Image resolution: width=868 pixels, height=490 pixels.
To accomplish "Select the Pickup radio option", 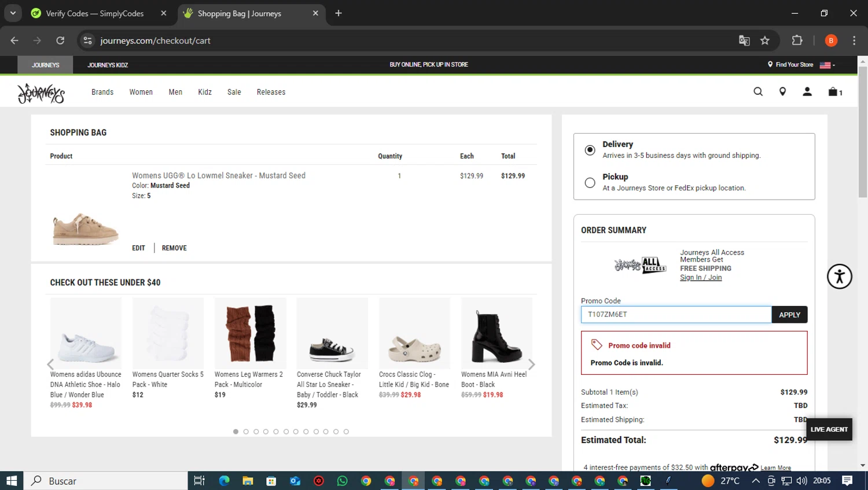I will (590, 183).
